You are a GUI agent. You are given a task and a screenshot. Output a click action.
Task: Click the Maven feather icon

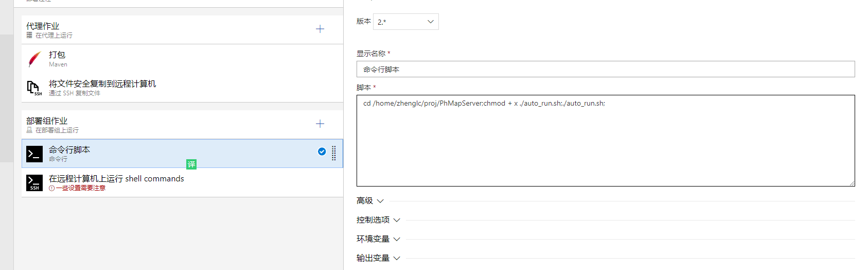click(x=34, y=59)
